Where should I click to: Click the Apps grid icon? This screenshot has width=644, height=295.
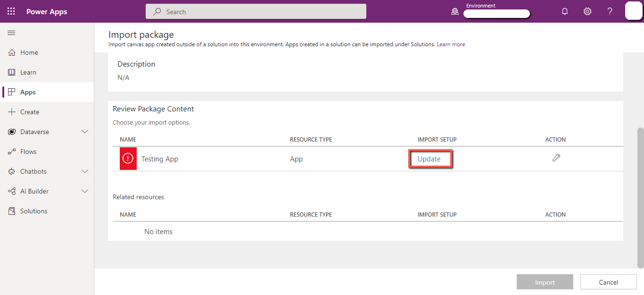pos(12,92)
